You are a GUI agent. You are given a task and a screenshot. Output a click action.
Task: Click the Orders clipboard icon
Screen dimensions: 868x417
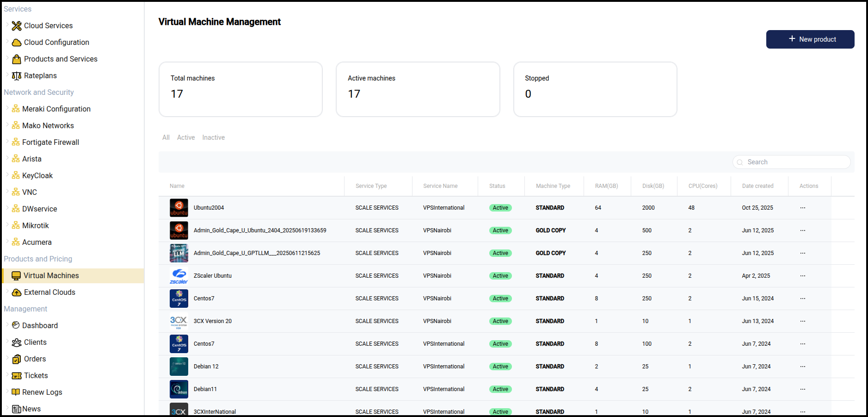click(17, 359)
